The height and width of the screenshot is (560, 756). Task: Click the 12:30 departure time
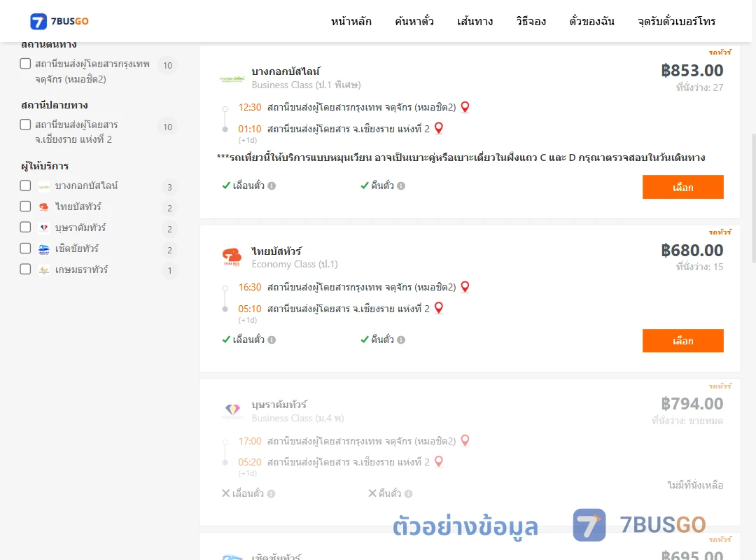(250, 107)
